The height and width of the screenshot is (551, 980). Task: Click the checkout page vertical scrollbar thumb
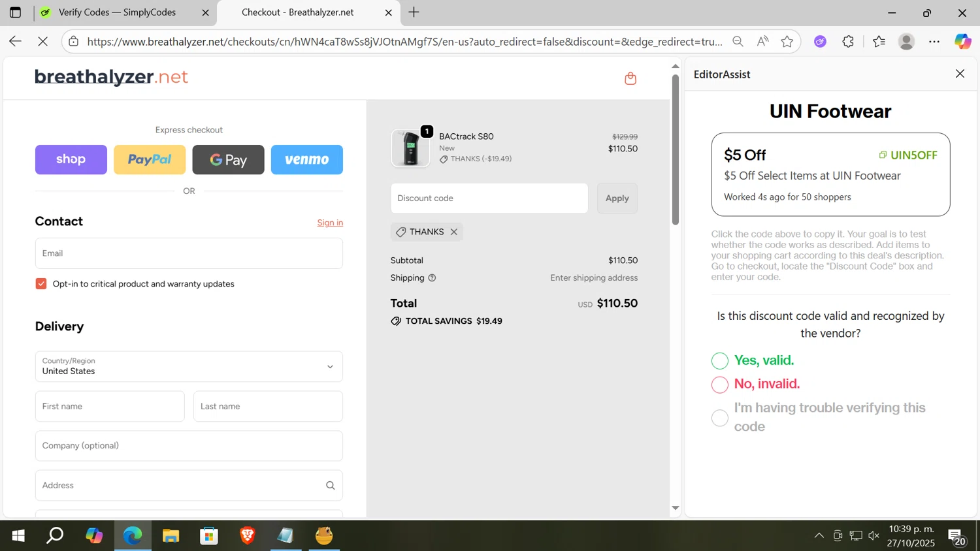(676, 150)
